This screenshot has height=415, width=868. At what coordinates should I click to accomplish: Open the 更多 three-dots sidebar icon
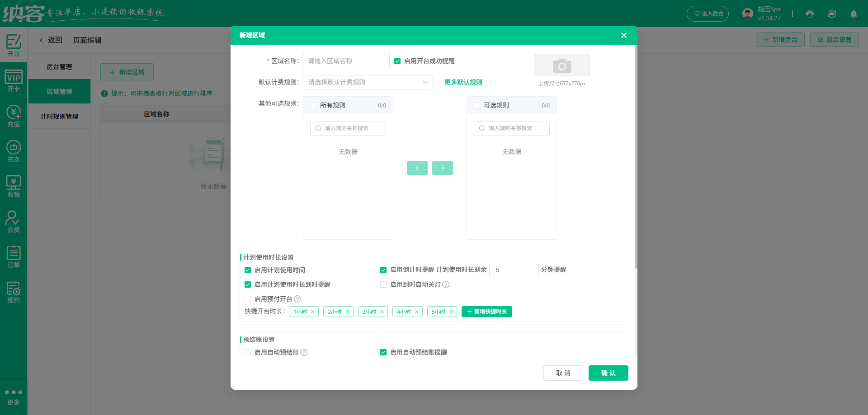tap(13, 395)
